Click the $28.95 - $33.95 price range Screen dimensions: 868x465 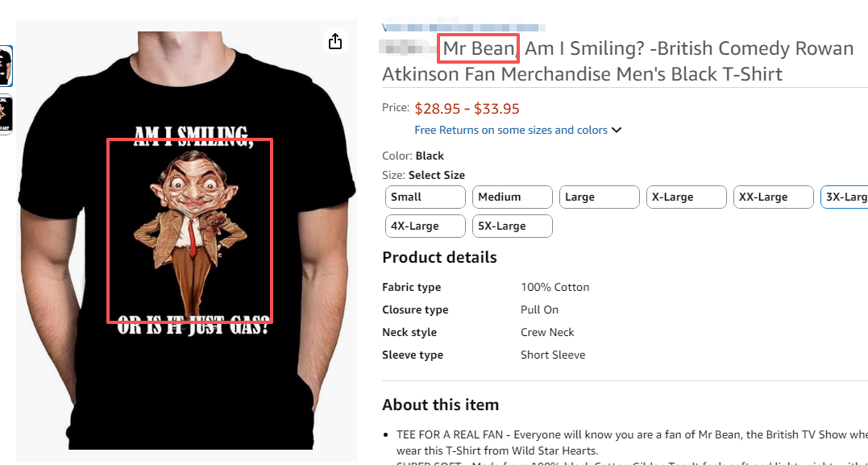(x=467, y=109)
